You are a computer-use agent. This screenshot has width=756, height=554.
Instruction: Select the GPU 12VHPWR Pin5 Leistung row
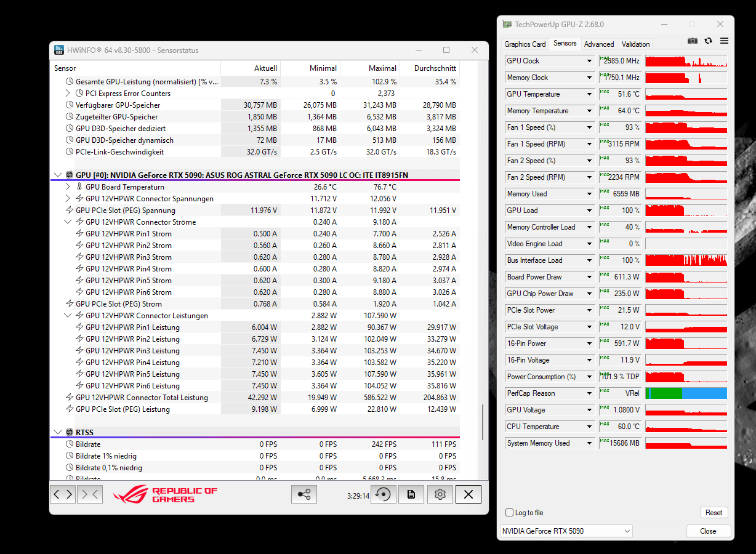pos(255,374)
